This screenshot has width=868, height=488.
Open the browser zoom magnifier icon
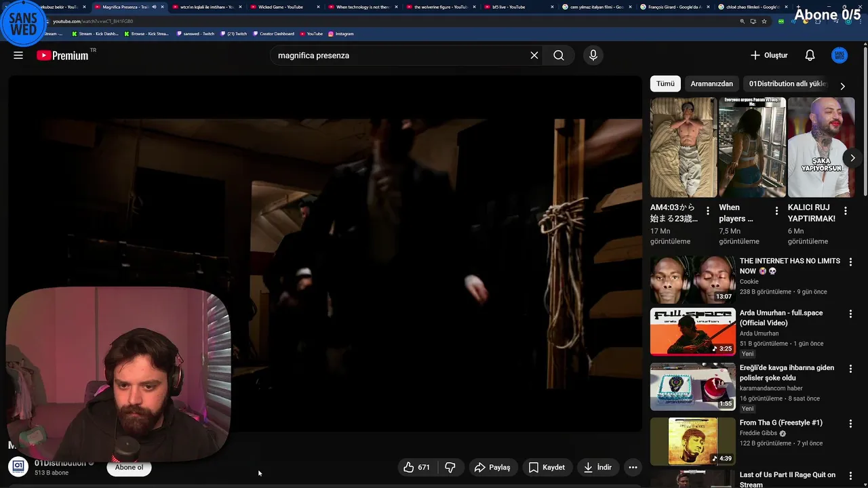(743, 21)
